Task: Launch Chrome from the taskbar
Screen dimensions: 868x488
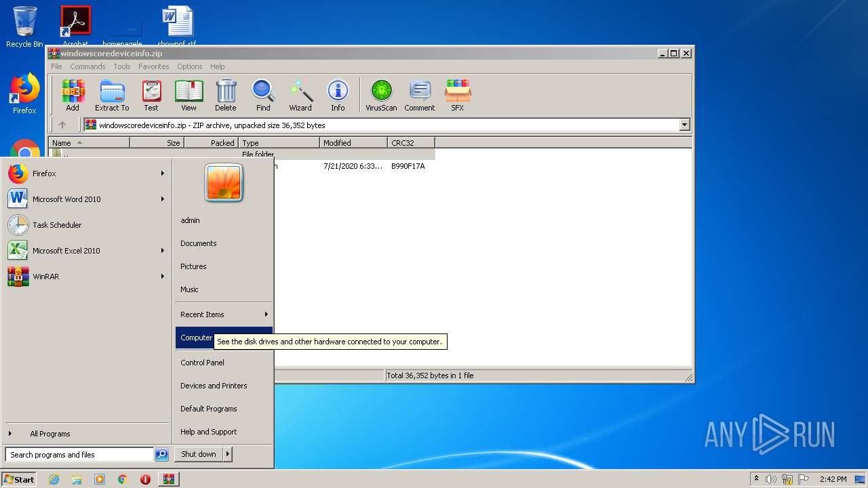Action: coord(122,479)
